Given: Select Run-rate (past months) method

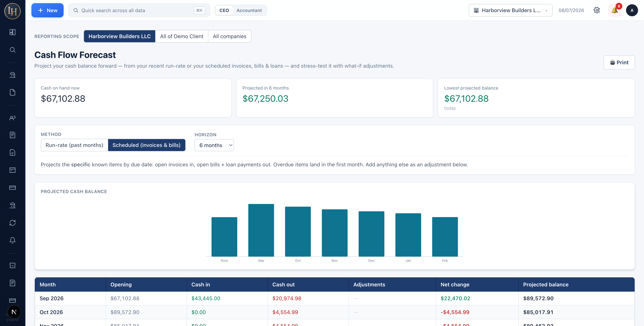Looking at the screenshot, I should [74, 145].
